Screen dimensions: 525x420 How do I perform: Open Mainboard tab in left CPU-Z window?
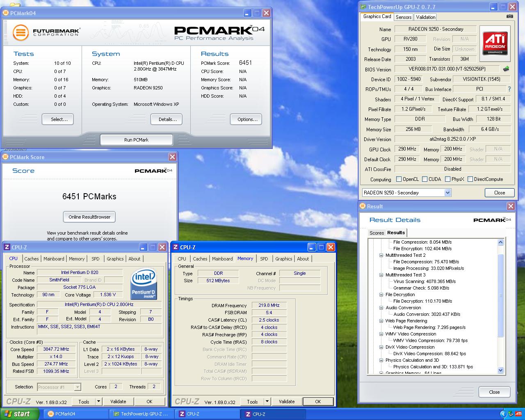(x=54, y=259)
